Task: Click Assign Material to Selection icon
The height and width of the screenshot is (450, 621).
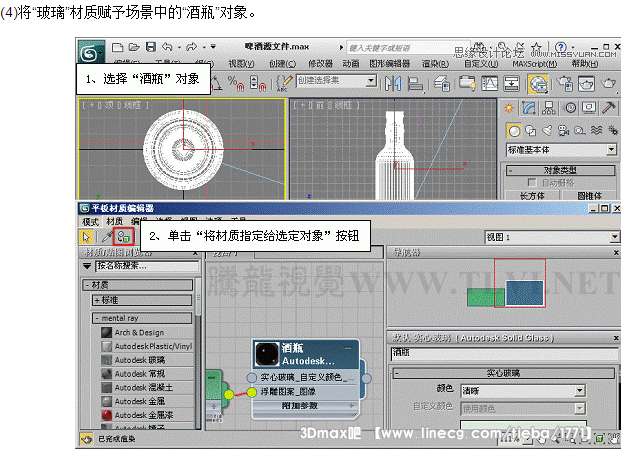Action: (x=124, y=237)
